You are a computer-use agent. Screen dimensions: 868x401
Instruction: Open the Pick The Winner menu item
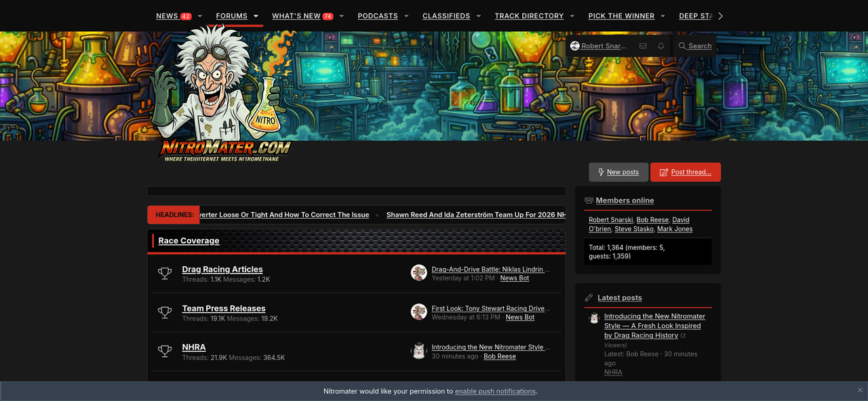click(621, 16)
